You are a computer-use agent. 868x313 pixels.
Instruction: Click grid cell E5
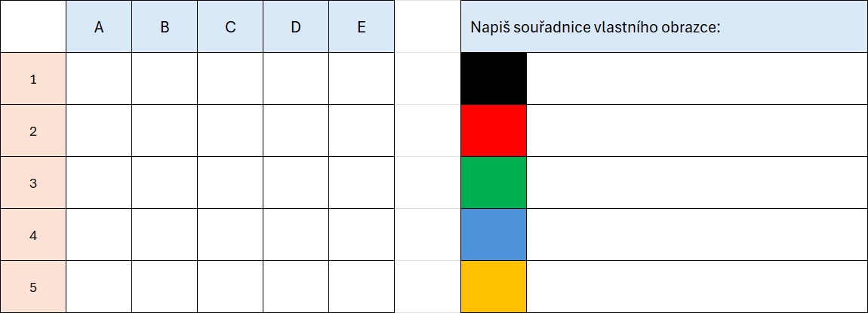tap(362, 287)
